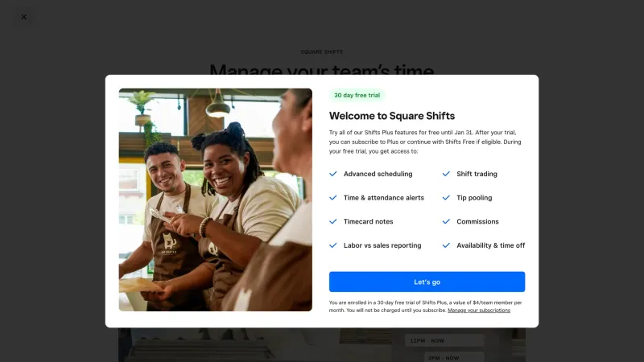Click the checkmark beside Tip pooling
Image resolution: width=644 pixels, height=362 pixels.
click(446, 197)
